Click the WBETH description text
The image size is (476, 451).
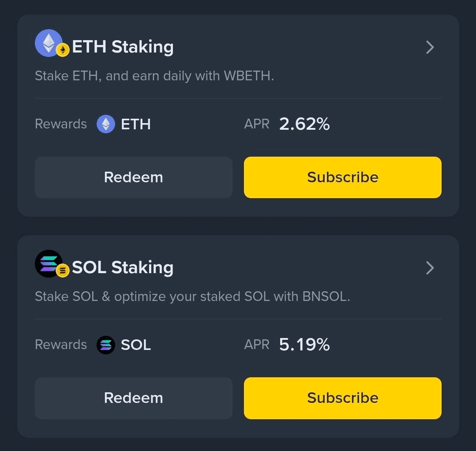pos(154,76)
